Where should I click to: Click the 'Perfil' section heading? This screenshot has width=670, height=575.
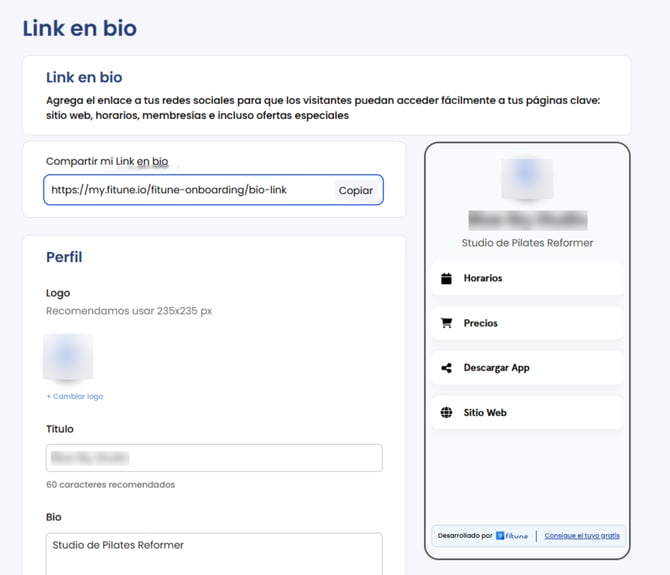pos(64,257)
